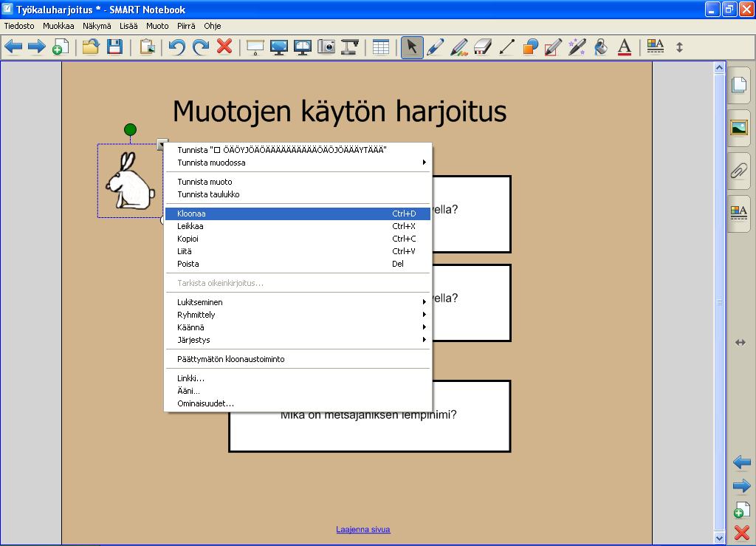The image size is (756, 546).
Task: Toggle Päättymätön kloonaustoiminto
Action: tap(298, 359)
